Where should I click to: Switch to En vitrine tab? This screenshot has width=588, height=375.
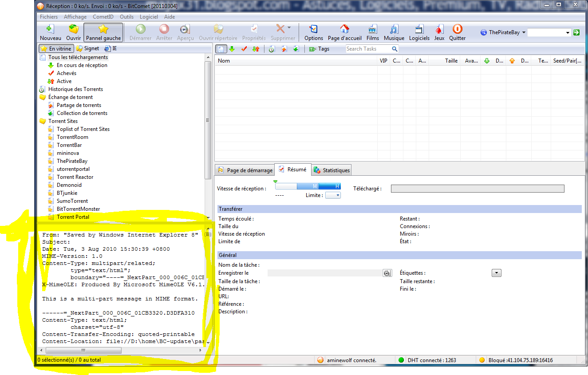coord(56,49)
